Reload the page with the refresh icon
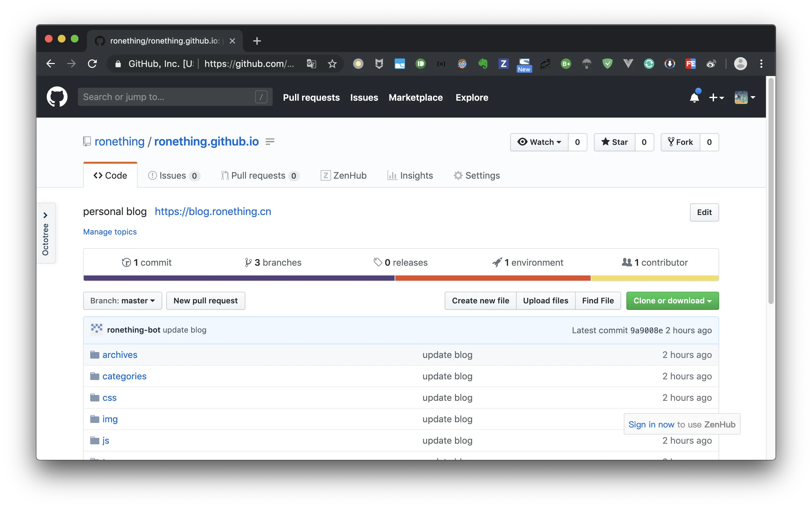This screenshot has height=508, width=812. click(92, 64)
